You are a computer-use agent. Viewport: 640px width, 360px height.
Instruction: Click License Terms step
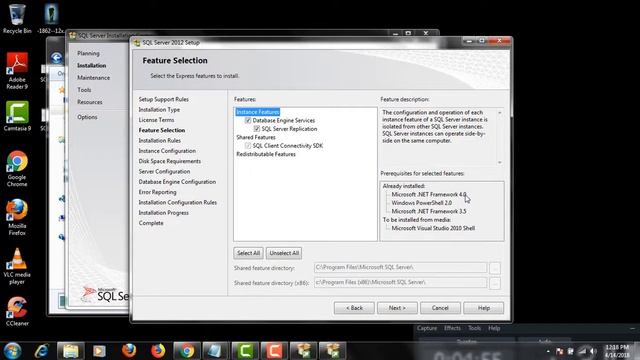(156, 120)
